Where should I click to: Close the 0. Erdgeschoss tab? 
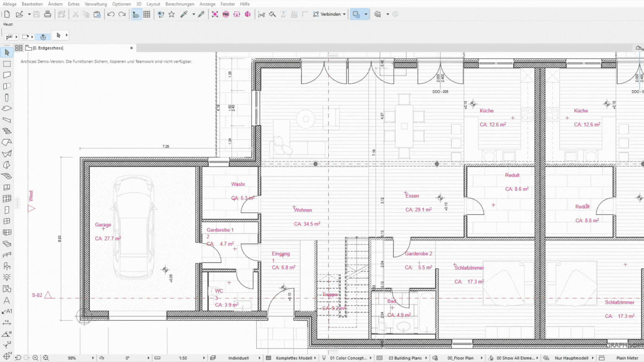click(132, 48)
